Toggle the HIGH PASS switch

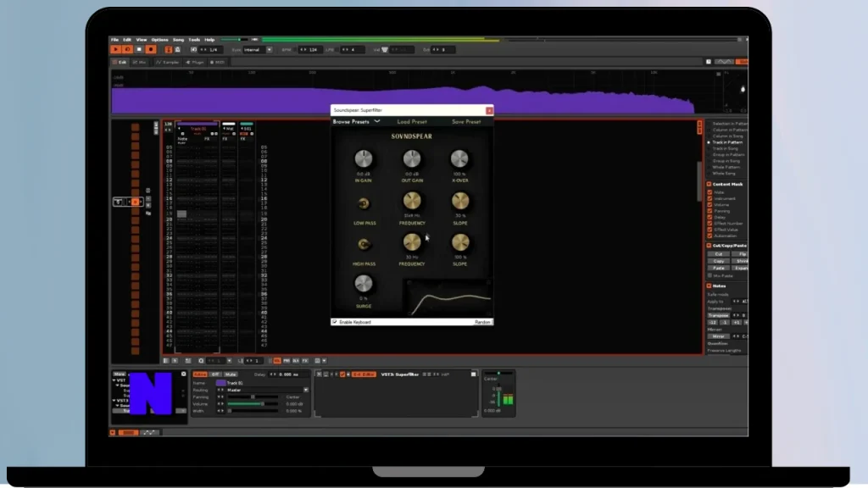point(364,244)
